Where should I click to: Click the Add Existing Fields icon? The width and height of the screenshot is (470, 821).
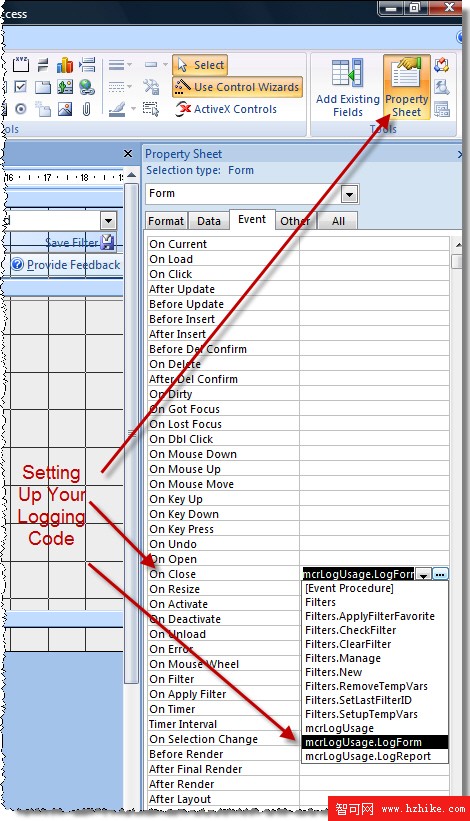pos(348,73)
